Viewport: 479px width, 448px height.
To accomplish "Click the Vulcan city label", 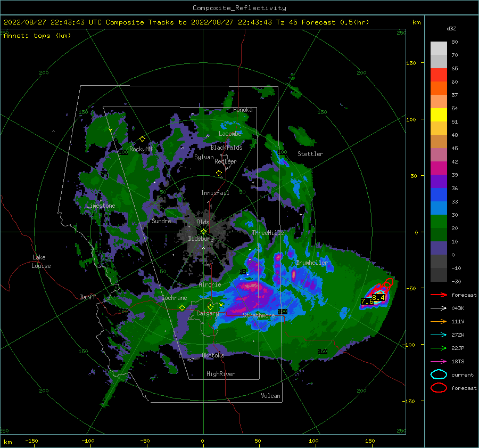I will click(271, 396).
